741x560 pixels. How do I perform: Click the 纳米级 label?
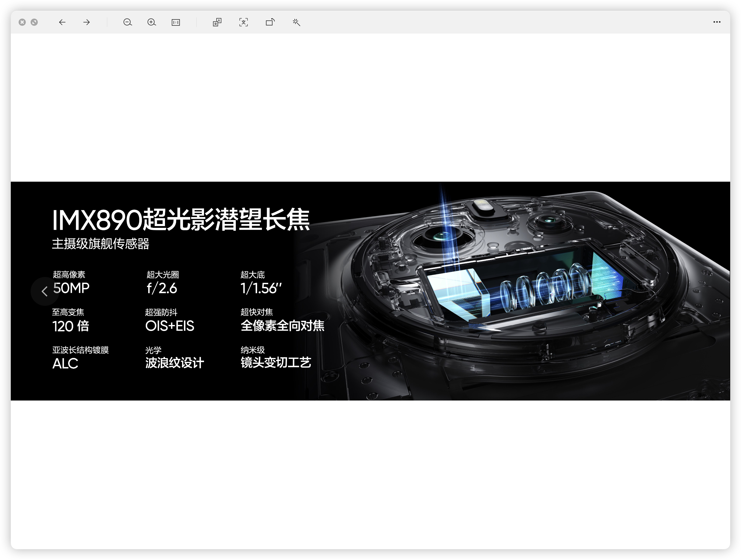click(253, 350)
